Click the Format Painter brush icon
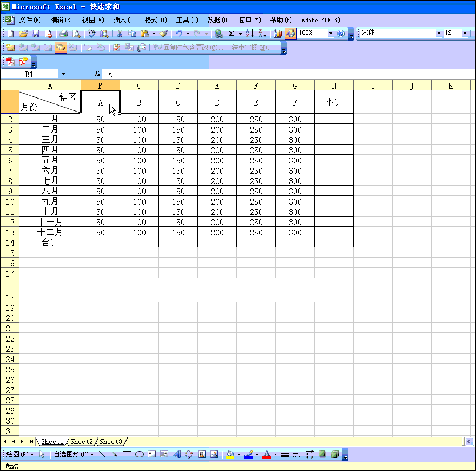The width and height of the screenshot is (476, 471). coord(163,34)
